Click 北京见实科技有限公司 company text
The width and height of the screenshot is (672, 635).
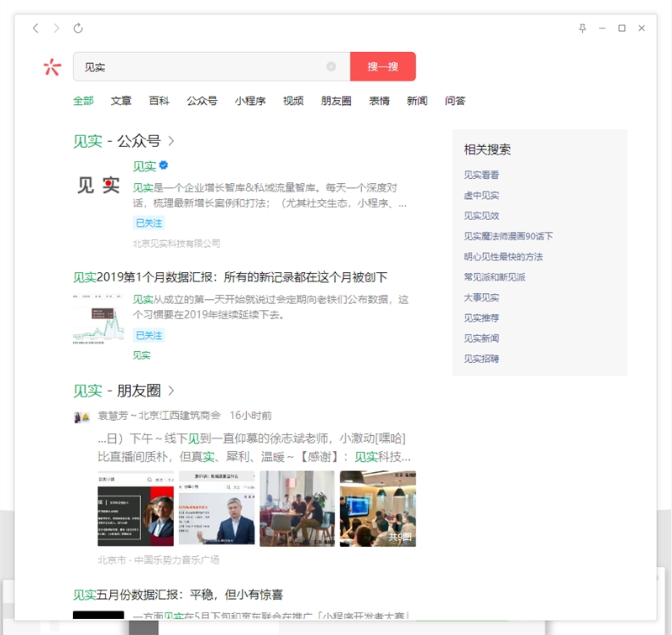click(176, 244)
